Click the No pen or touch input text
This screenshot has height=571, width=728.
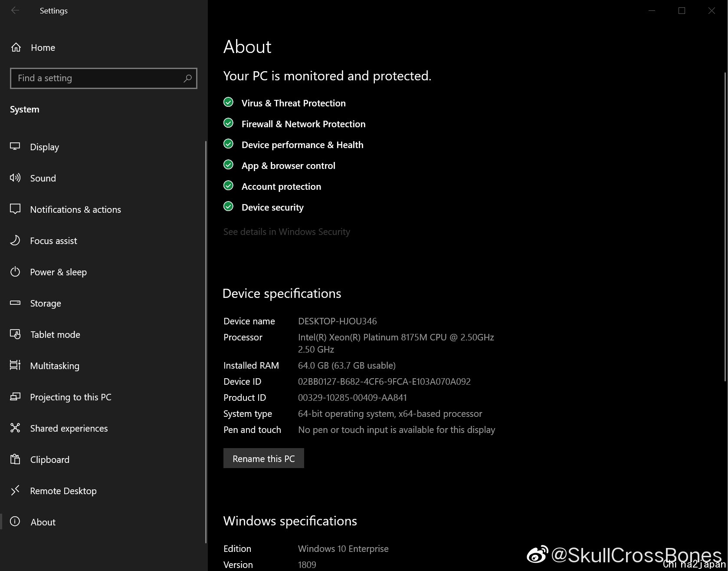pyautogui.click(x=397, y=430)
